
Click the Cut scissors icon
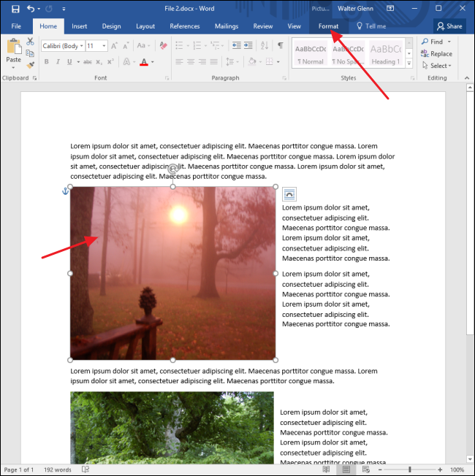click(x=30, y=42)
